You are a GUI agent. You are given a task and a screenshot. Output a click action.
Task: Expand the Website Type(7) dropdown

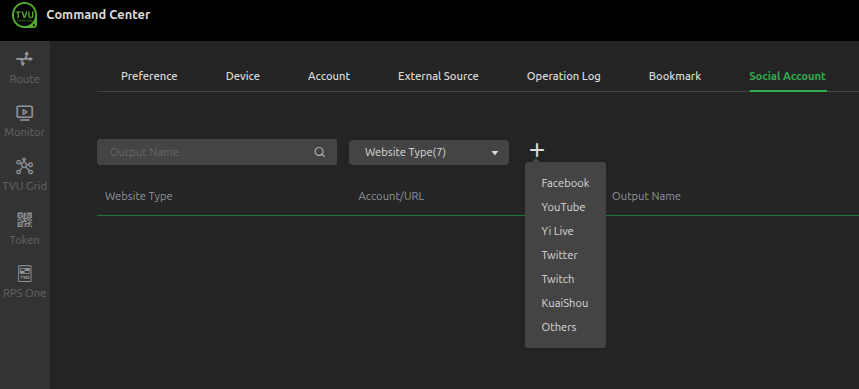pos(429,152)
